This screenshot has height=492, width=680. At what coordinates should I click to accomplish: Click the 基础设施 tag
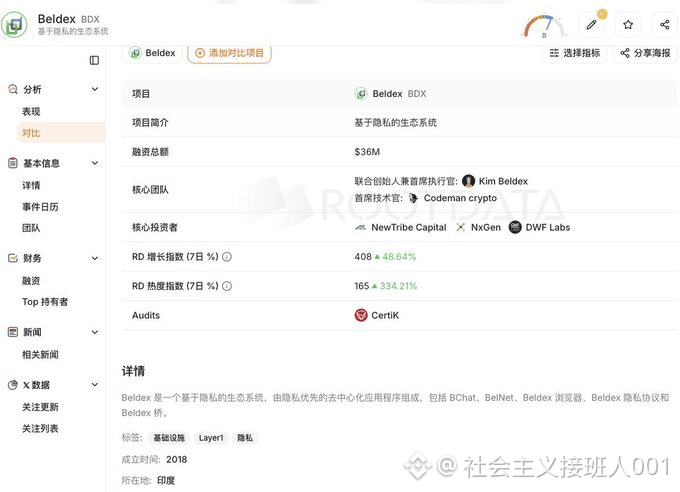click(x=169, y=438)
